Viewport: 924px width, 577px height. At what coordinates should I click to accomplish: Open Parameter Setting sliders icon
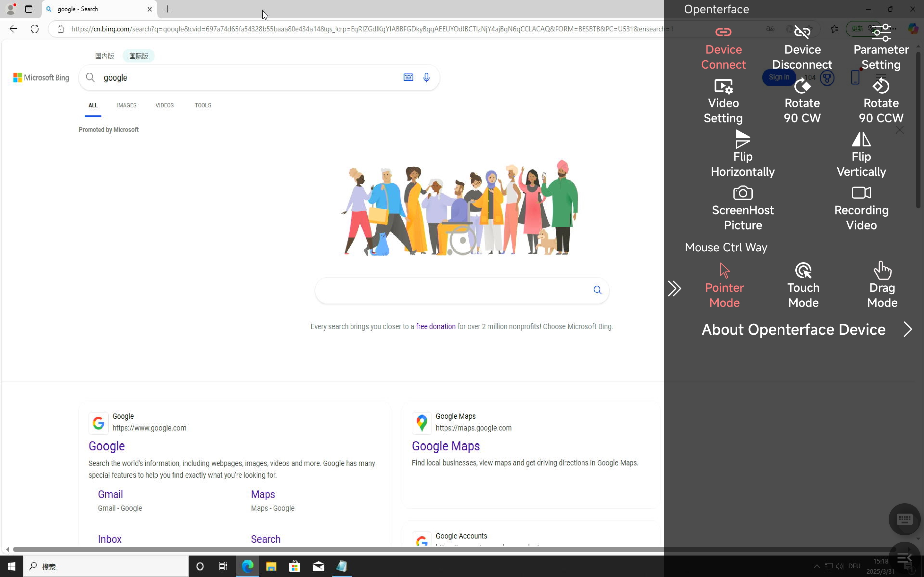click(x=881, y=33)
